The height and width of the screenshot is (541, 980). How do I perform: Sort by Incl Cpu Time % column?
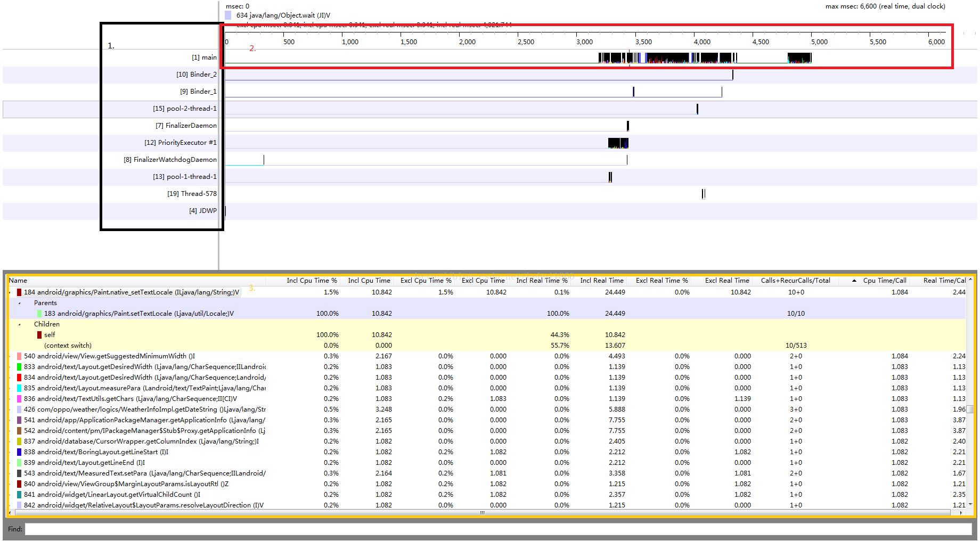tap(312, 281)
